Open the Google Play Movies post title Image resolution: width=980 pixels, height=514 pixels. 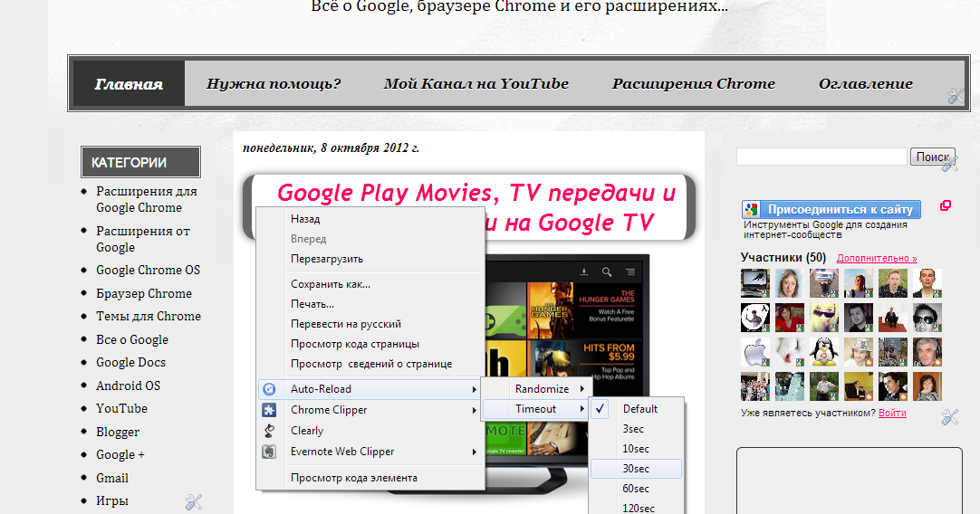pyautogui.click(x=476, y=207)
